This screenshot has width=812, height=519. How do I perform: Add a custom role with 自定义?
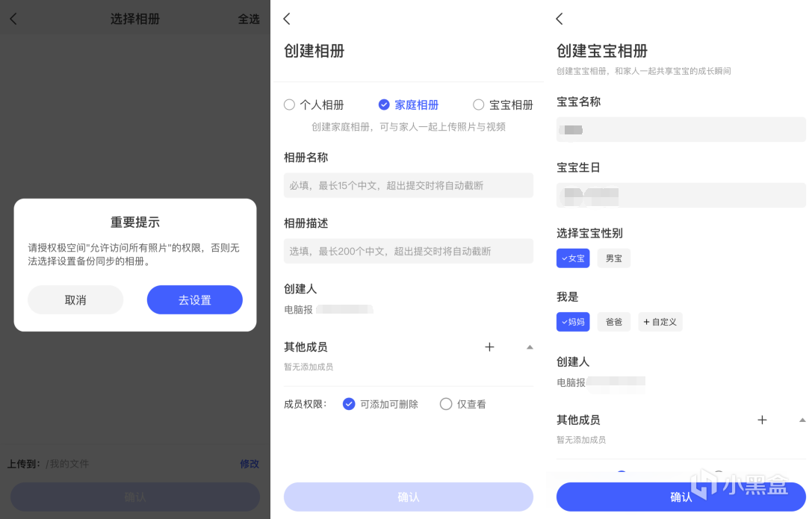tap(660, 322)
